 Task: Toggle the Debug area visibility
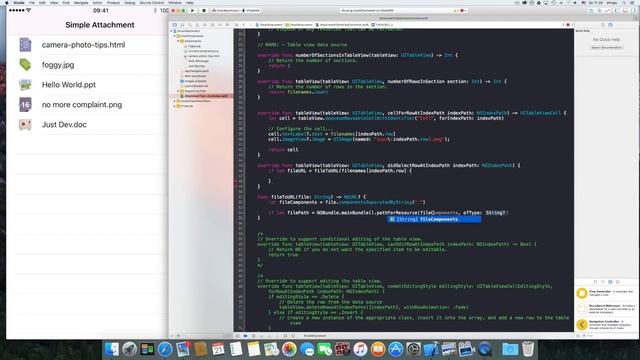625,11
